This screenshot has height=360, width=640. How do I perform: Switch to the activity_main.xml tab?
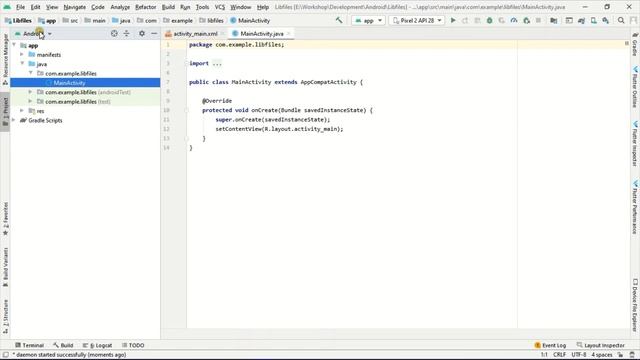195,33
